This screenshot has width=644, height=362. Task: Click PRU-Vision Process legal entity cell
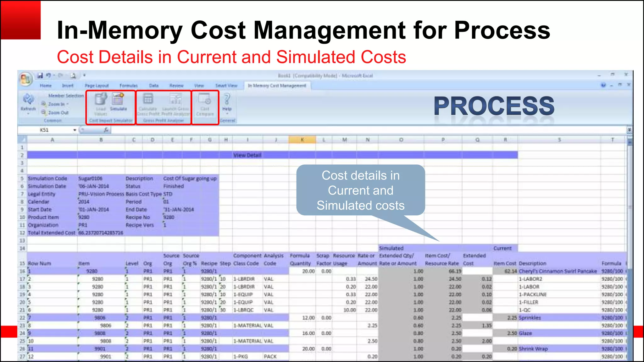tap(101, 194)
